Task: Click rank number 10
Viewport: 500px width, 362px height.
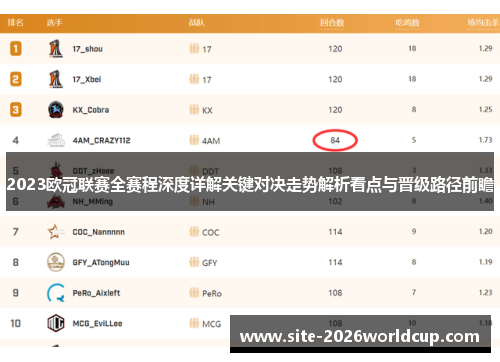Action: [16, 323]
